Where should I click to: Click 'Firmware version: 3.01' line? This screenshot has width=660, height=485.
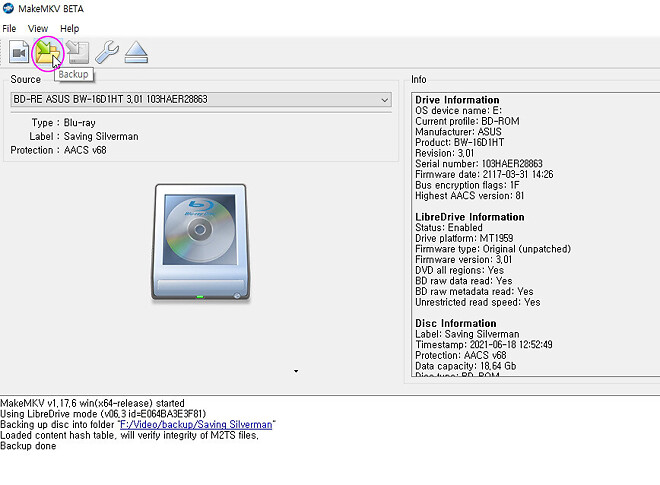click(x=463, y=259)
